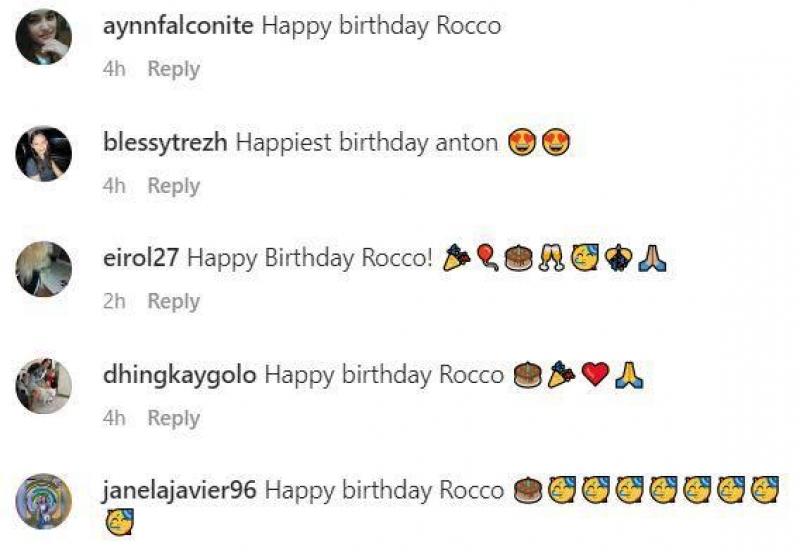Reply to eirol27's comment
Screen dimensions: 800x552
click(x=174, y=301)
